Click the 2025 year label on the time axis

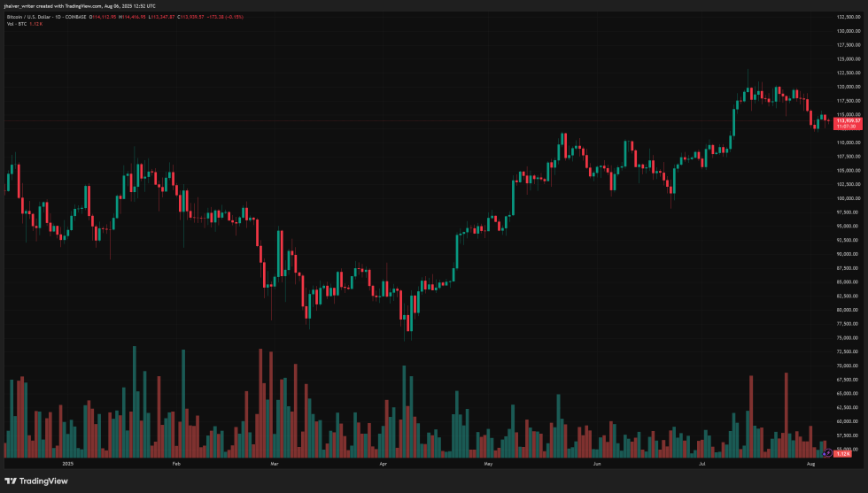(68, 463)
